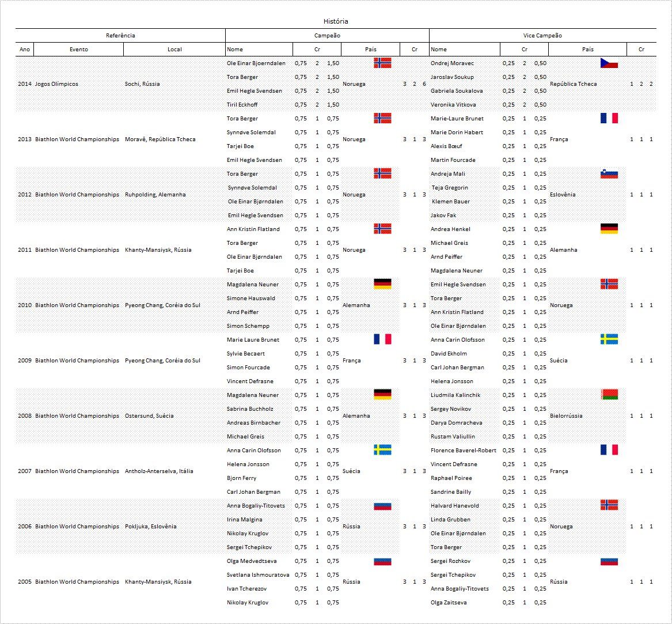Select the Irina Malgina name cell
The height and width of the screenshot is (624, 672).
click(244, 519)
